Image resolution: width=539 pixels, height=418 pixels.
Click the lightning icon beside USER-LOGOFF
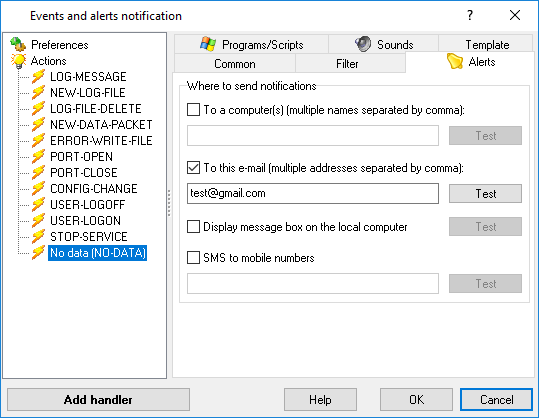38,205
